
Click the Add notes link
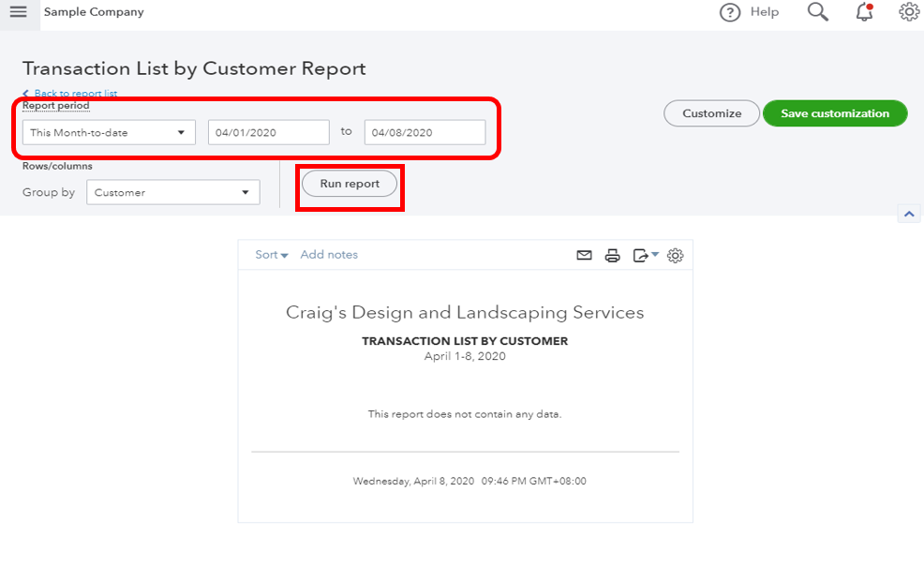pos(329,255)
